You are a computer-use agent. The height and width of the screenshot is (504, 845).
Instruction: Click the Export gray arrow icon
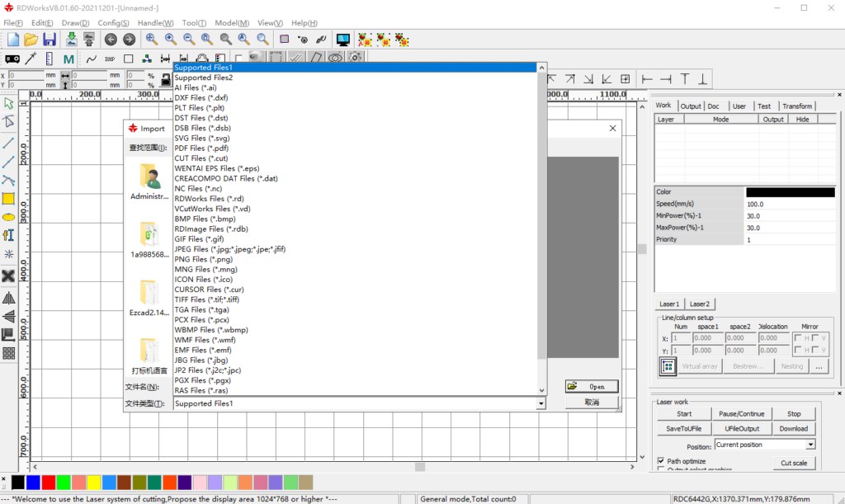click(x=89, y=40)
